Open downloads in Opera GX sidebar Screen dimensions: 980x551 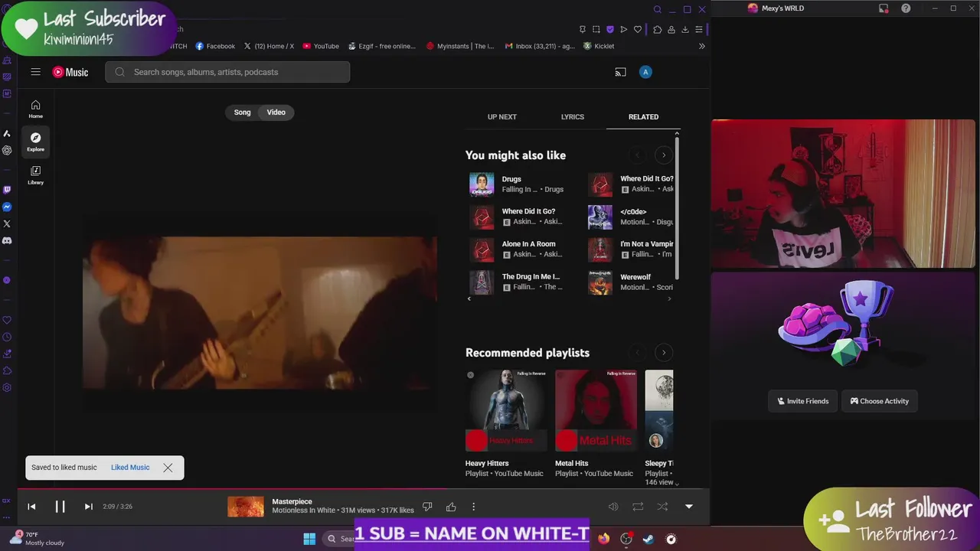coord(7,354)
